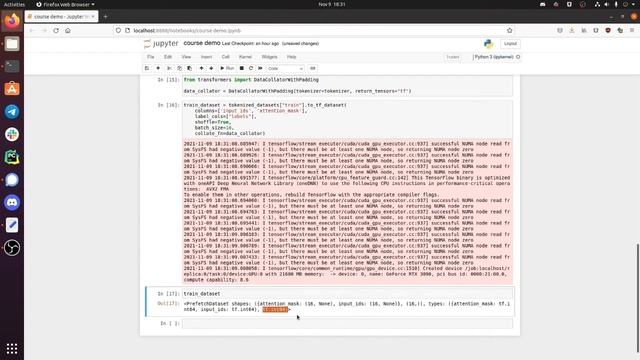Open the Firefox Web Browser app menu
Screen dimensions: 640x360
tap(65, 4)
